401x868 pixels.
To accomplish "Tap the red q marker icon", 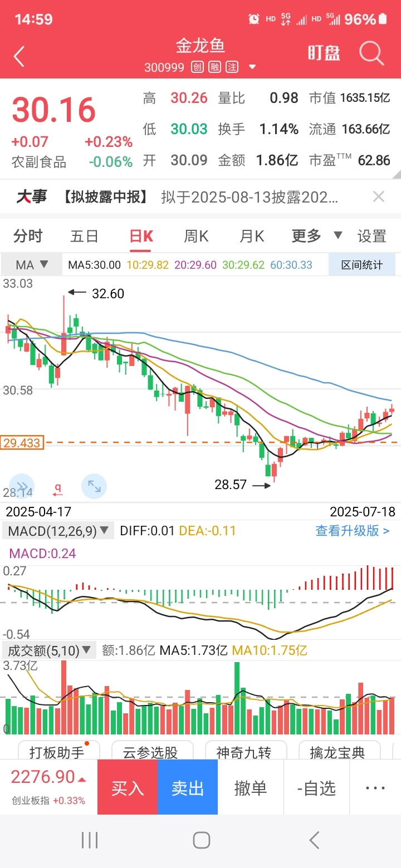I will 57,489.
